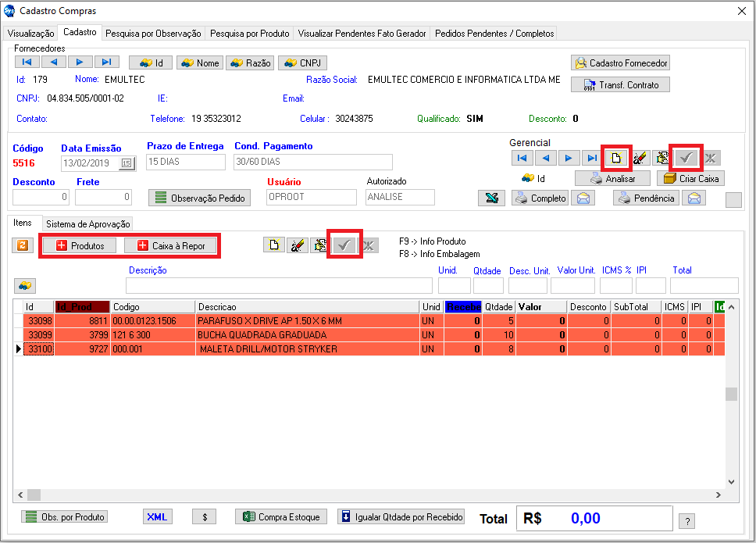This screenshot has width=756, height=543.
Task: Select the MALETA DRILL/MOTOR STRYKER row
Action: click(x=269, y=349)
